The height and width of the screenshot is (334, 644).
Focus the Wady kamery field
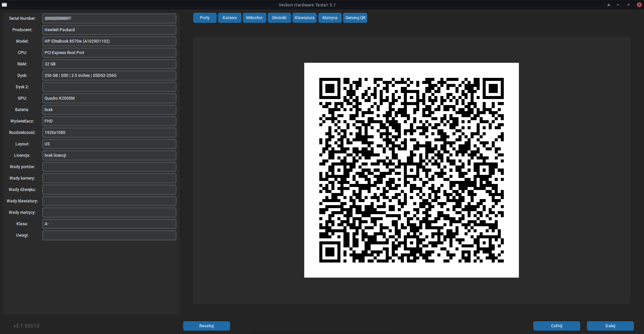point(109,178)
